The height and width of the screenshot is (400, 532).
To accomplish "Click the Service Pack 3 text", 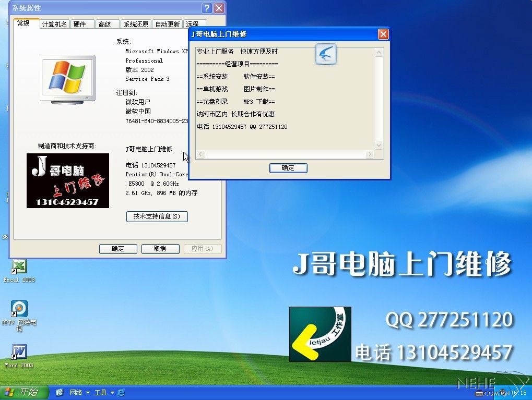I will 147,79.
